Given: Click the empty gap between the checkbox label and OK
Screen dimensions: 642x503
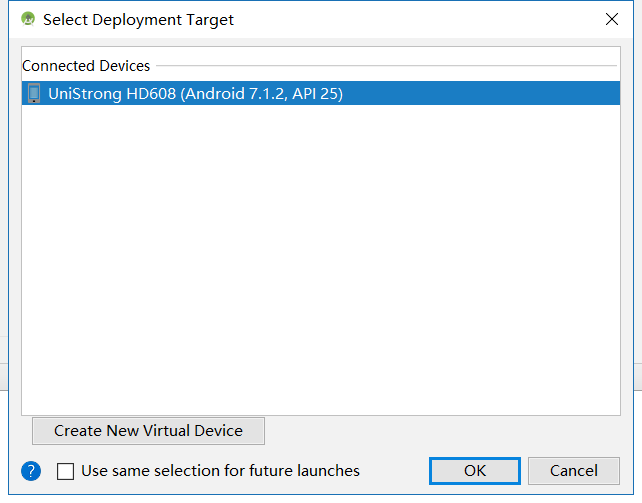Looking at the screenshot, I should click(395, 471).
